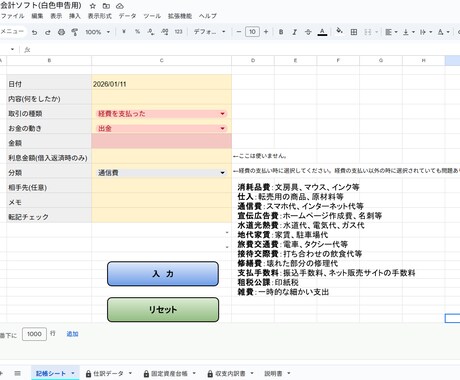Print the spreadsheet
Screen dimensions: 460x380
(x=61, y=32)
